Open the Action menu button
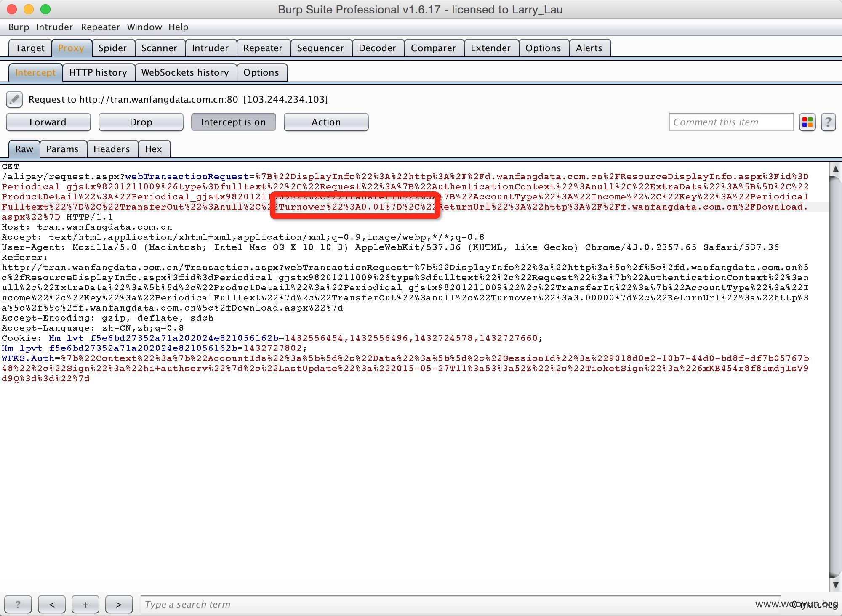This screenshot has width=842, height=616. pos(326,122)
